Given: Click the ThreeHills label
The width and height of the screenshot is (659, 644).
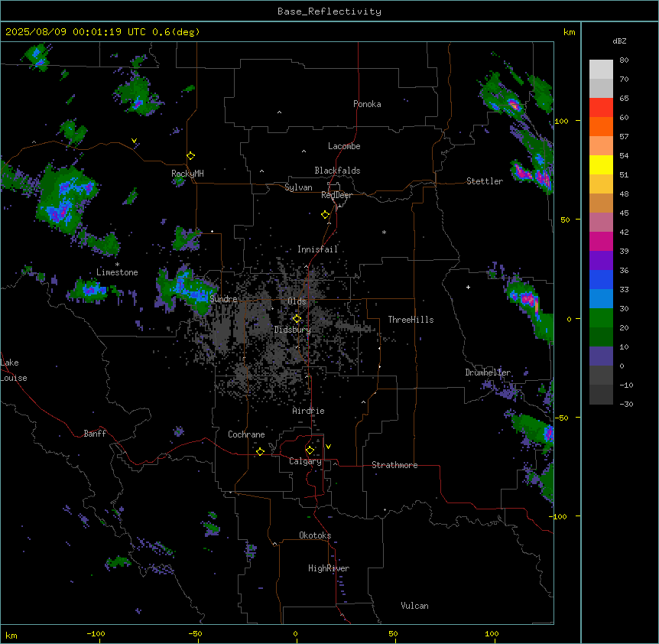Looking at the screenshot, I should coord(411,320).
